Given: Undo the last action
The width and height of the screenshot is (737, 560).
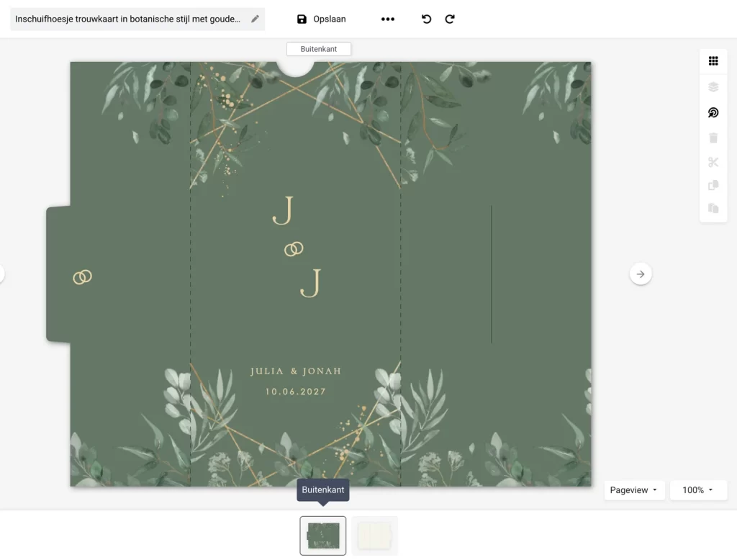Looking at the screenshot, I should [427, 19].
